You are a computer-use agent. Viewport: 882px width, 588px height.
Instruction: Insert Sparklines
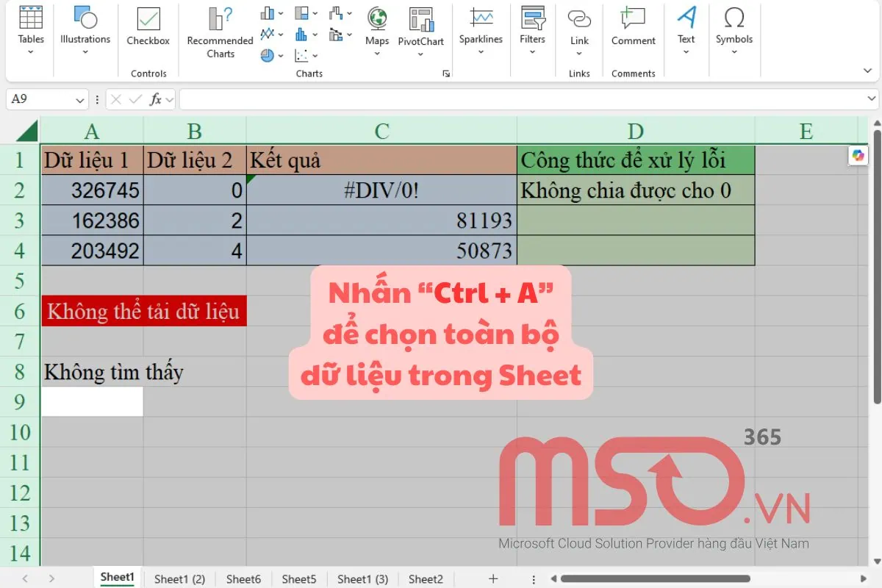pos(481,29)
